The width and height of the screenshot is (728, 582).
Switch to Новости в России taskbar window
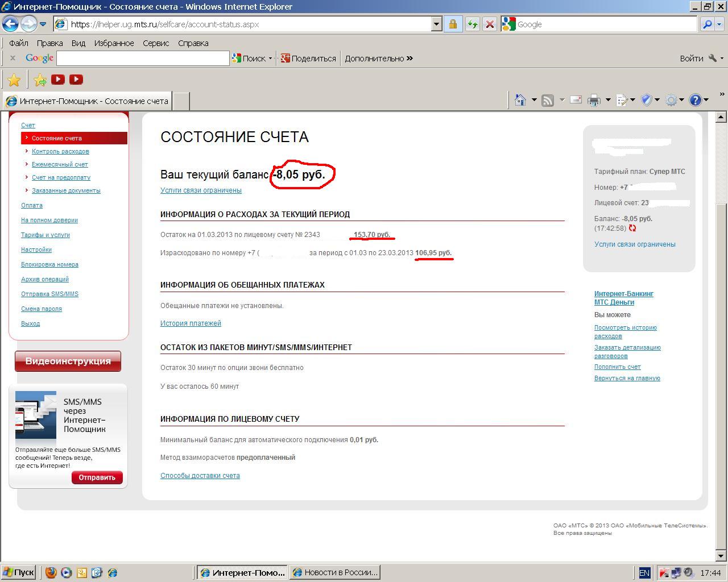(x=334, y=572)
